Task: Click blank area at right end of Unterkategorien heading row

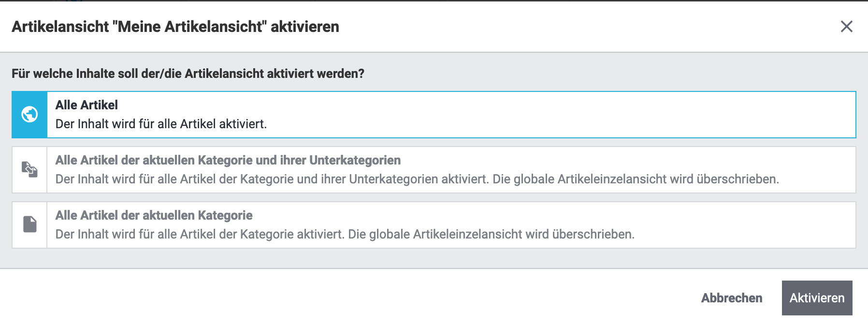Action: coord(773,160)
